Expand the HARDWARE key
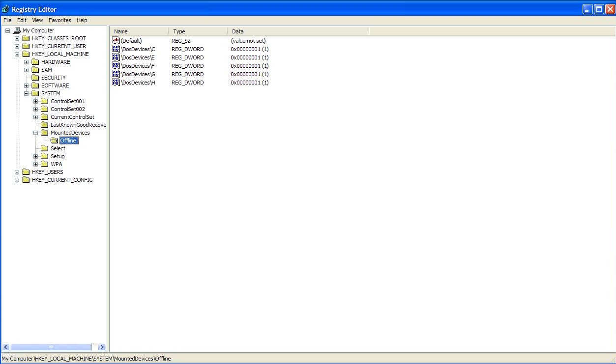The width and height of the screenshot is (616, 364). tap(26, 62)
